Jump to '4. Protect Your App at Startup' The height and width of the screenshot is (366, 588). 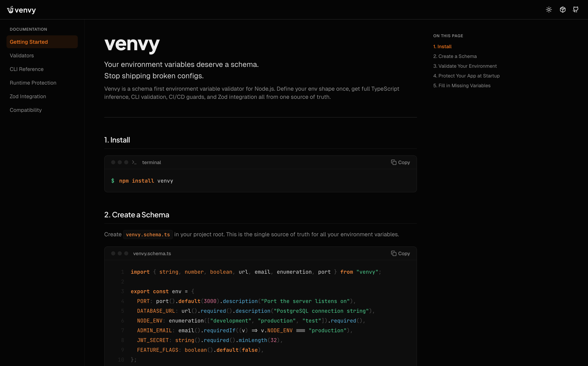click(x=466, y=76)
